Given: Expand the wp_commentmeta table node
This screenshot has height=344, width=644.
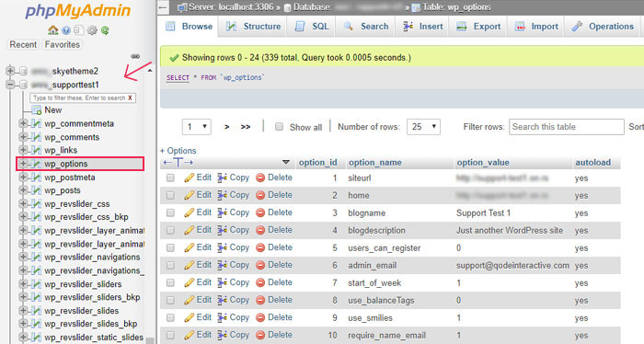Looking at the screenshot, I should (23, 123).
